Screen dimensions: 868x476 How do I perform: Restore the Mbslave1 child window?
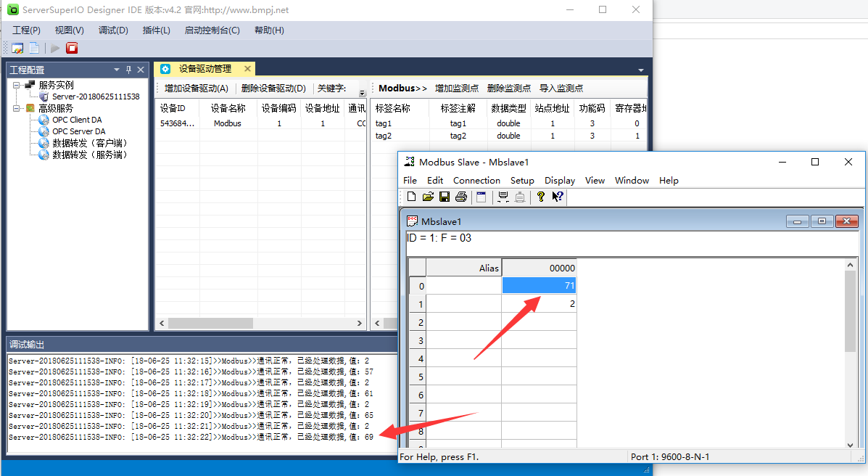(822, 221)
